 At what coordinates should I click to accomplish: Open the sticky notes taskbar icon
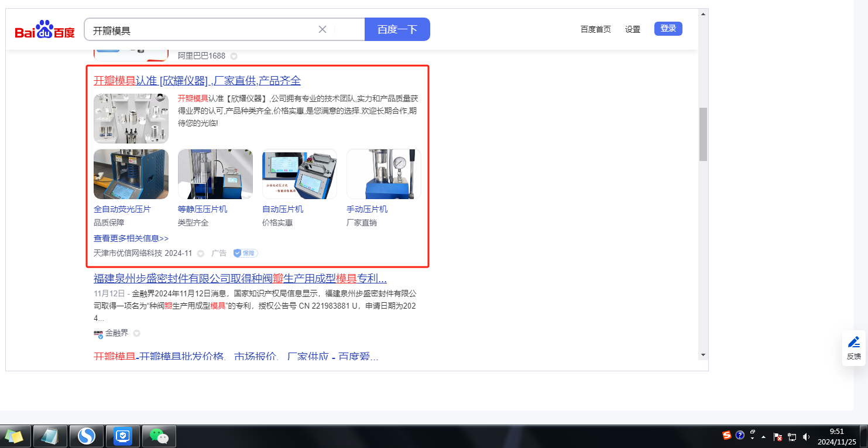click(x=14, y=436)
